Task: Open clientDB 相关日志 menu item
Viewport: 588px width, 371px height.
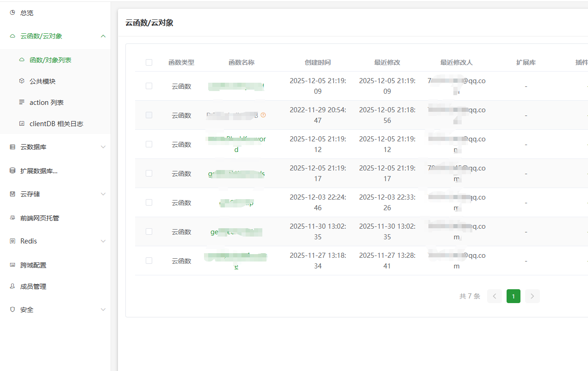Action: (56, 124)
